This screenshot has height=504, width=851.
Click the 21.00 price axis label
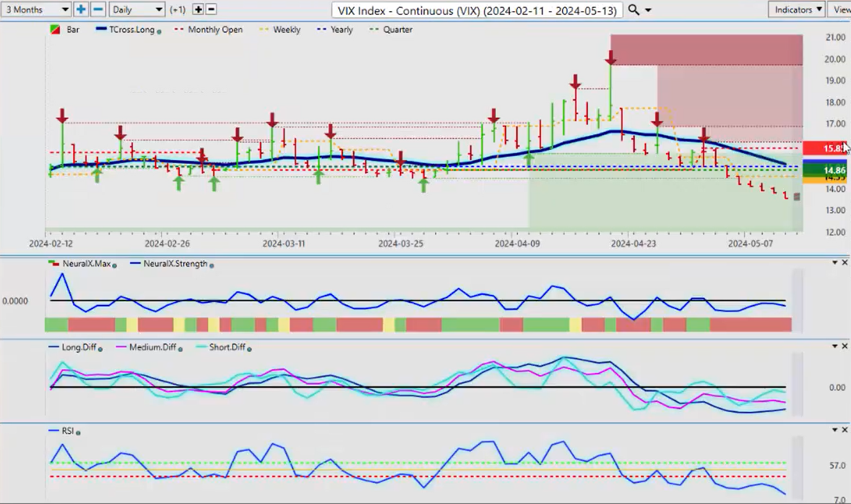tap(836, 37)
